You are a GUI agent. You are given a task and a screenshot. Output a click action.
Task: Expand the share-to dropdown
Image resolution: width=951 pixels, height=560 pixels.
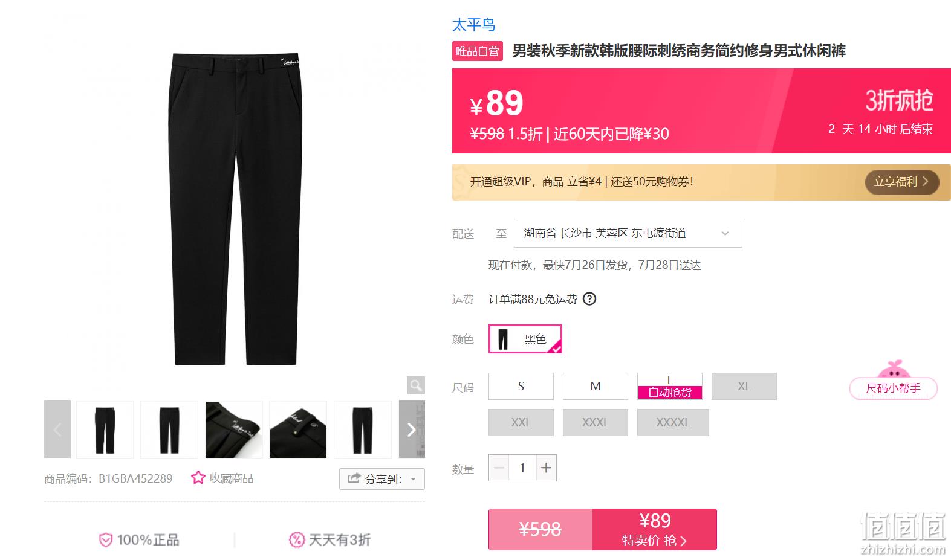click(382, 479)
